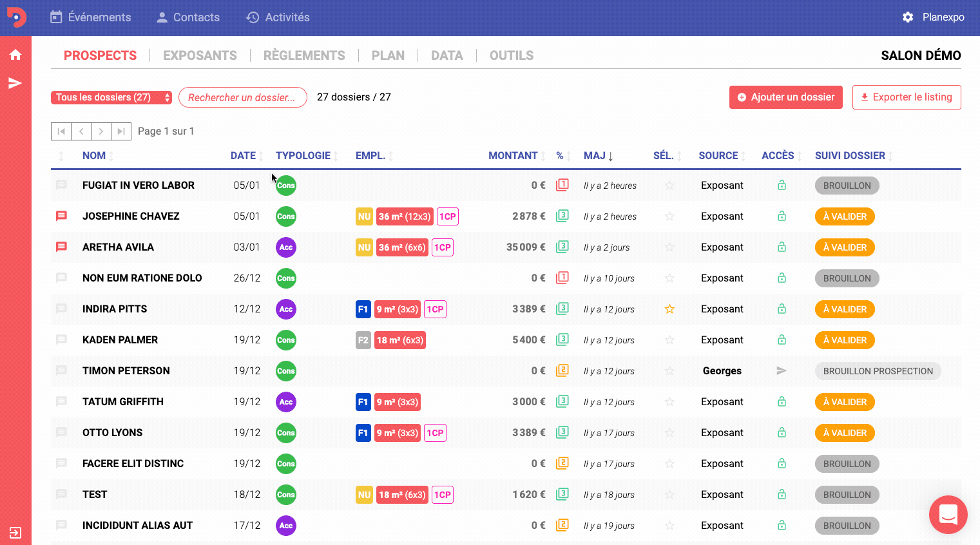Go to last page of listing
Image resolution: width=980 pixels, height=545 pixels.
(x=121, y=131)
